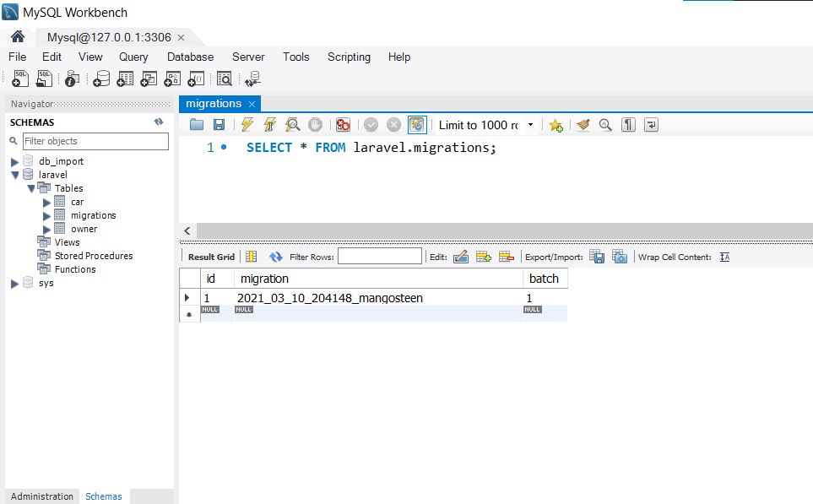Screen dimensions: 813x504
Task: Create a new SQL tab icon
Action: [20, 79]
